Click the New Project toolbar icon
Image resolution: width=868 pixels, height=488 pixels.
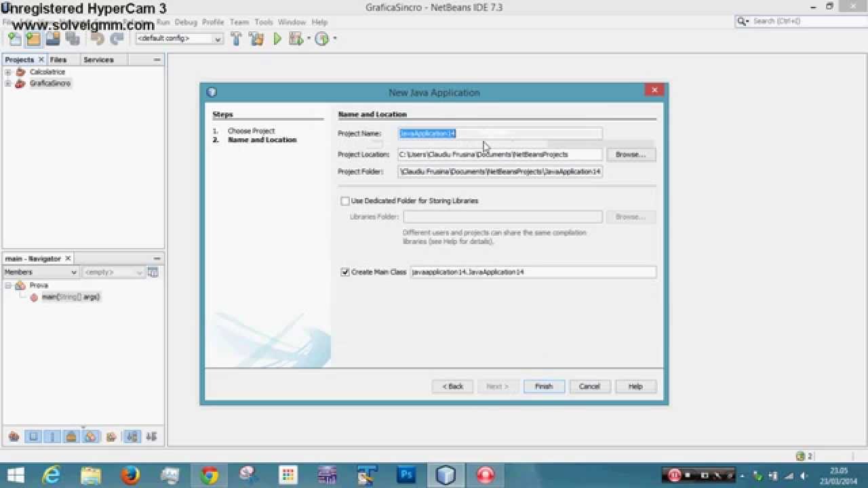33,39
